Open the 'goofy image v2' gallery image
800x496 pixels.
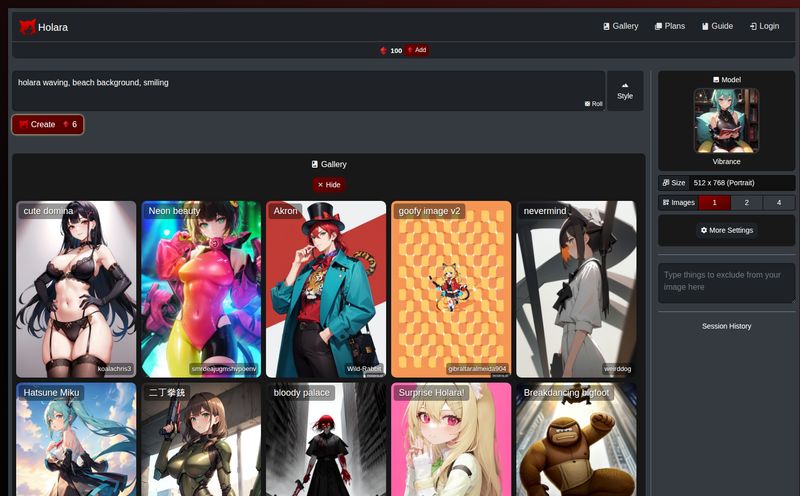click(451, 289)
